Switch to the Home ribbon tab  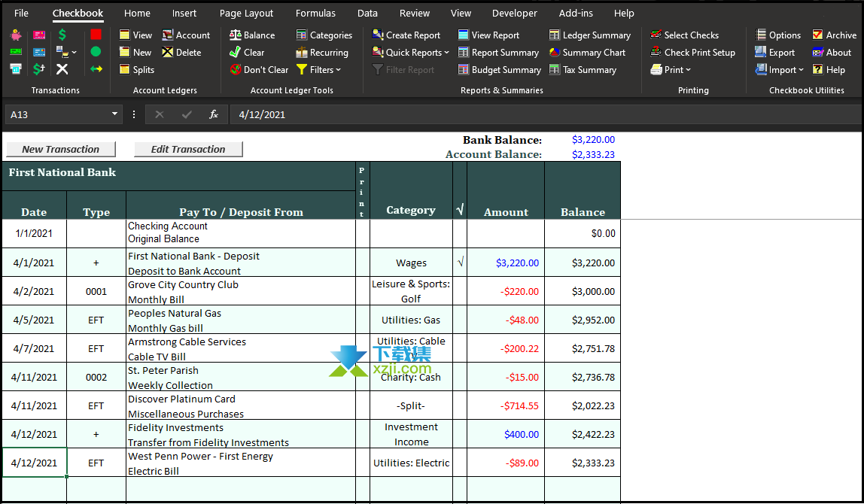pyautogui.click(x=137, y=14)
